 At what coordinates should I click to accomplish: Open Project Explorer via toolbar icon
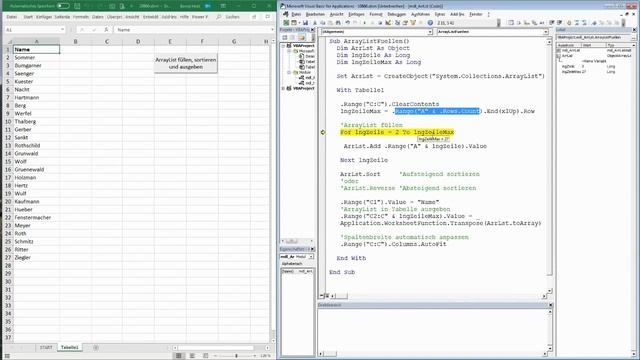[397, 23]
